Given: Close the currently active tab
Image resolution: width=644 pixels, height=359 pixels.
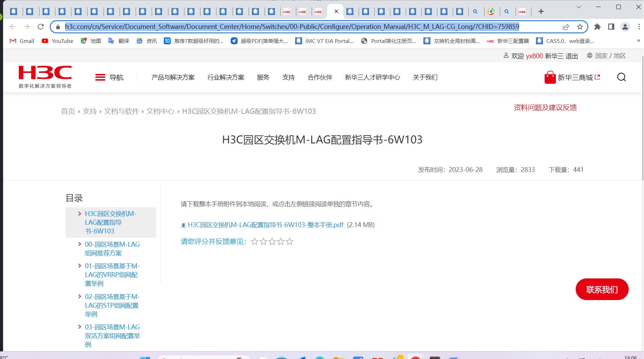Looking at the screenshot, I should pyautogui.click(x=336, y=12).
